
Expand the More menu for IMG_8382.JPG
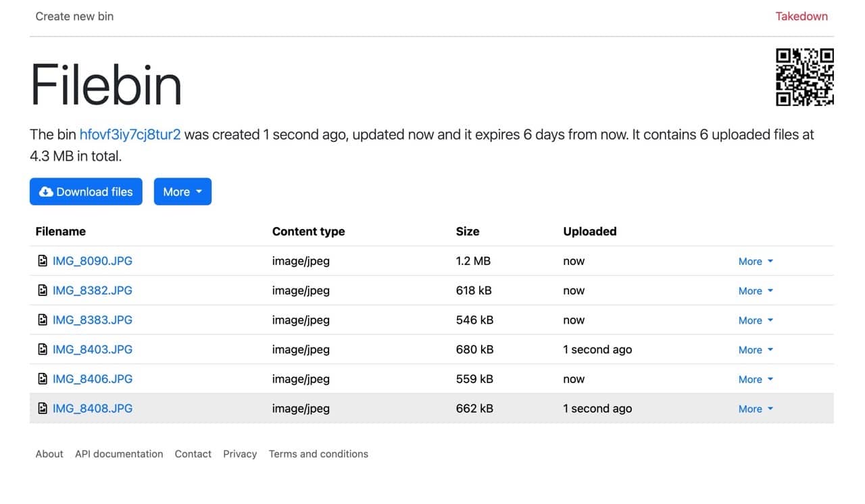[756, 291]
